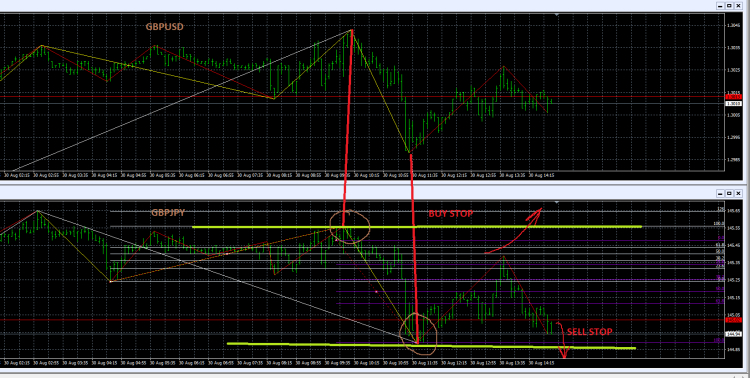Click the GBPUSD chart shift triangle marker
This screenshot has width=750, height=378.
[556, 15]
